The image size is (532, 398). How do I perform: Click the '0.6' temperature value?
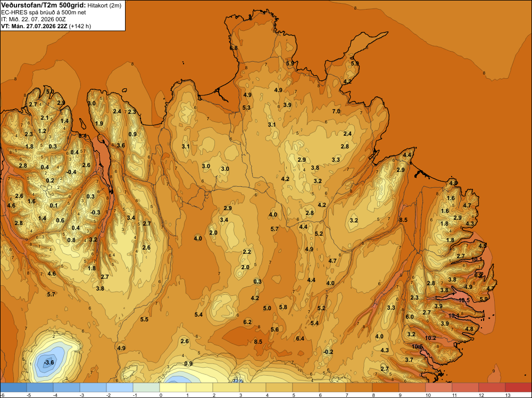(60, 220)
